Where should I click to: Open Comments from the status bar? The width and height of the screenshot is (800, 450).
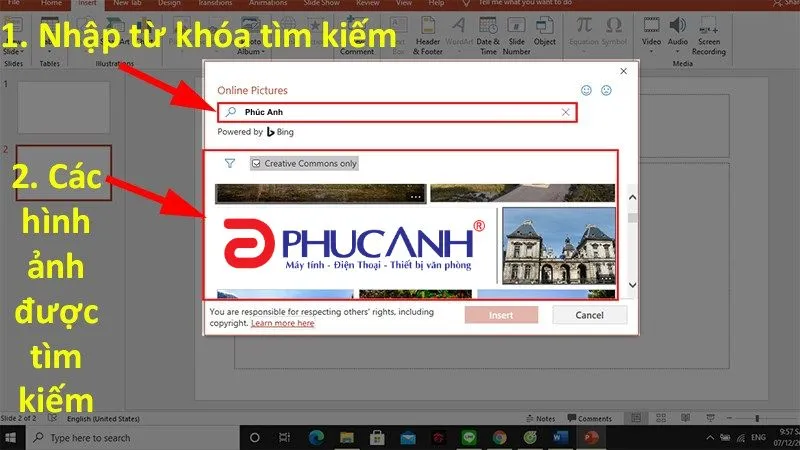point(589,418)
